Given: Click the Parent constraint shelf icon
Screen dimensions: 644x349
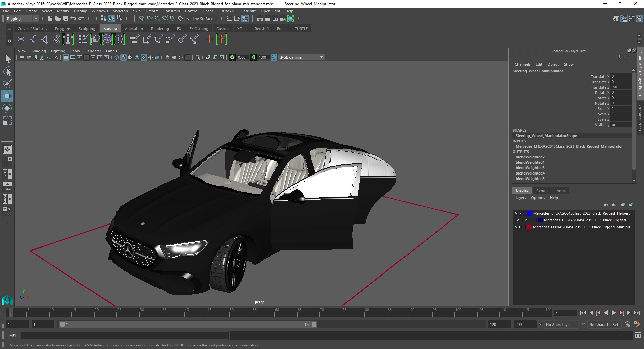Looking at the screenshot, I should click(x=135, y=39).
